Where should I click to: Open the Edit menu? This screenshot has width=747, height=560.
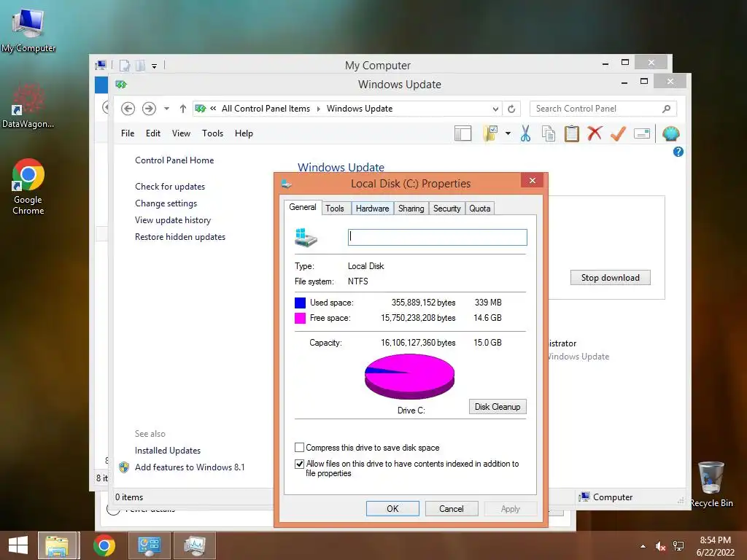coord(153,133)
